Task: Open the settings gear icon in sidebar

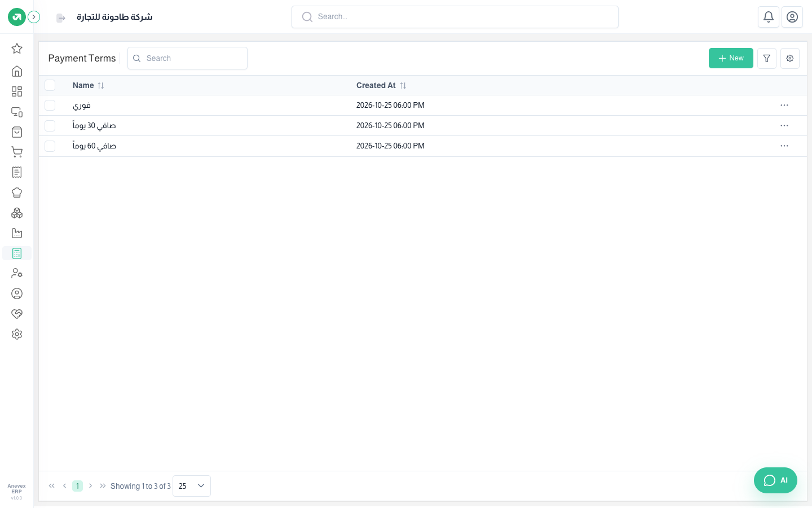Action: pyautogui.click(x=17, y=334)
